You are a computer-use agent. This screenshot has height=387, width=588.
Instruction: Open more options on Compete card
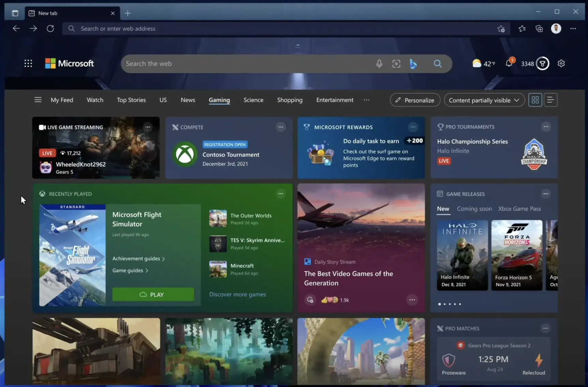coord(281,127)
